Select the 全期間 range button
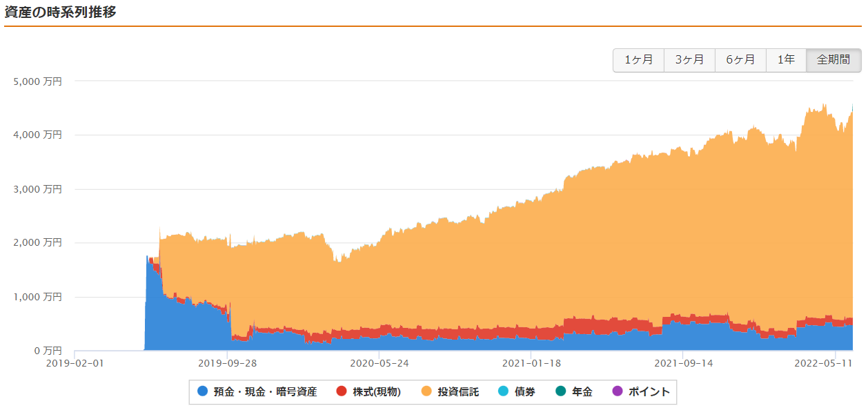The image size is (868, 408). [834, 60]
